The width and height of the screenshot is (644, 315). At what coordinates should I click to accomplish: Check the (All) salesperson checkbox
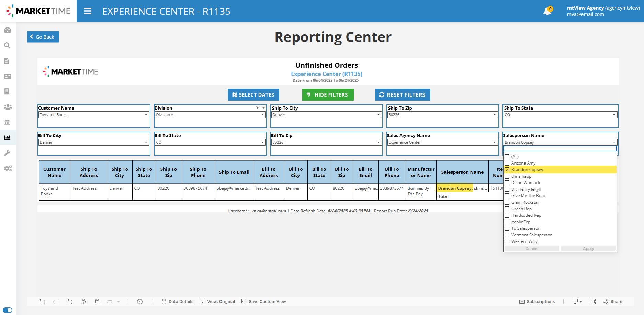pos(507,157)
